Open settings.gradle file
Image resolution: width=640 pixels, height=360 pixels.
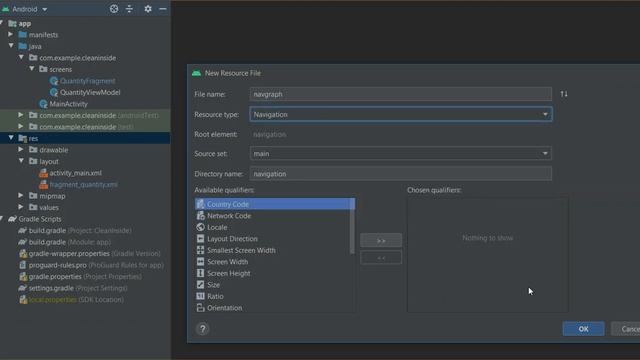coord(78,288)
